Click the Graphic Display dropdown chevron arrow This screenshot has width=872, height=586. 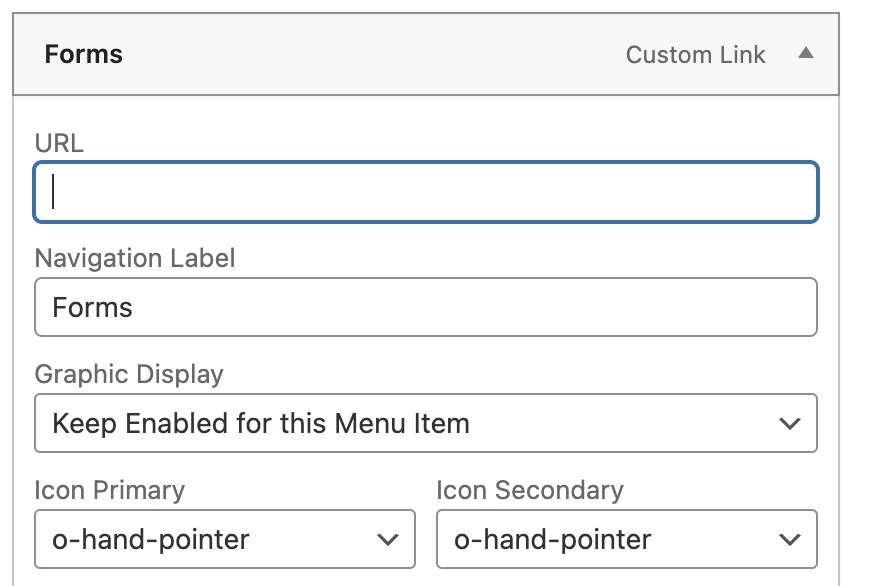pyautogui.click(x=790, y=424)
